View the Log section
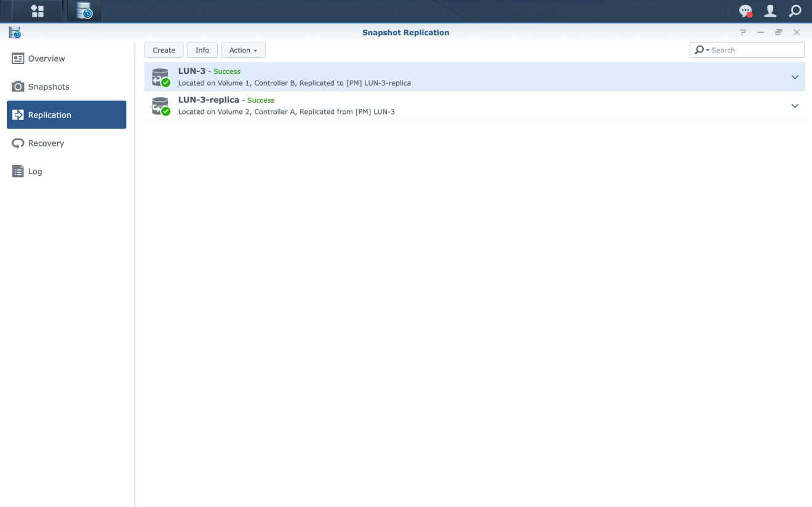812x507 pixels. (34, 171)
